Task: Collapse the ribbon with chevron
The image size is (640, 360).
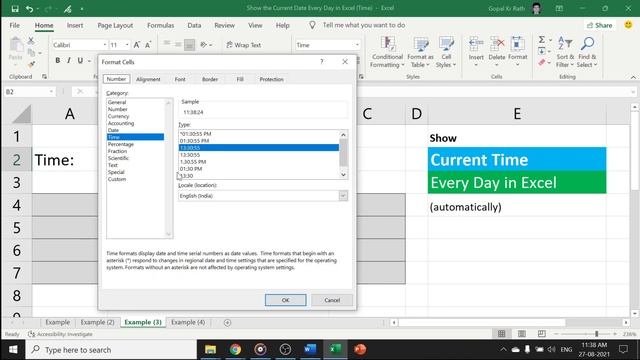Action: pyautogui.click(x=633, y=77)
